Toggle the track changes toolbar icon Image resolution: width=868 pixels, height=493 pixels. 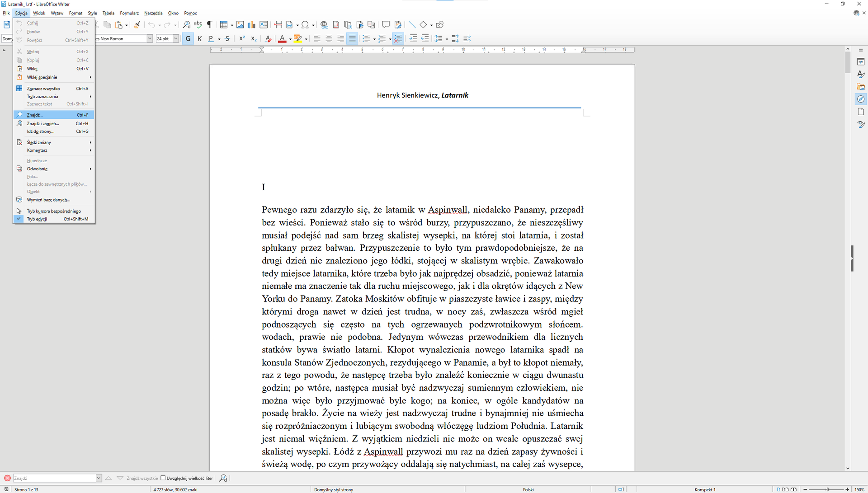[x=398, y=25]
